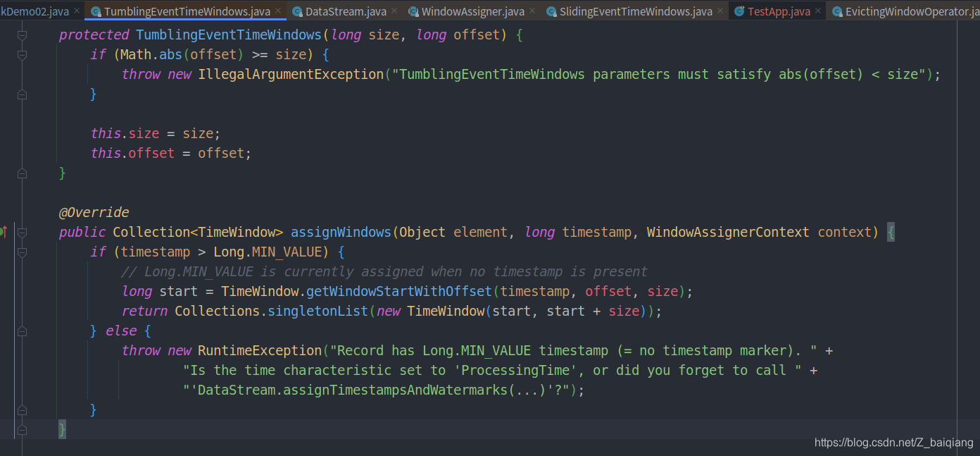Click the class icon on SlidingEventTimeWindows.java tab
Viewport: 980px width, 456px height.
pos(551,11)
